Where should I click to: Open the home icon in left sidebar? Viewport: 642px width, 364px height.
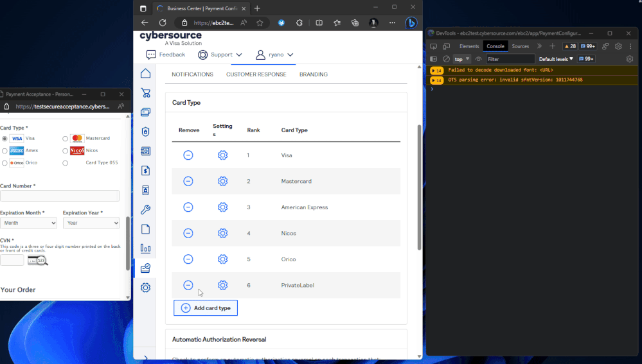coord(146,73)
